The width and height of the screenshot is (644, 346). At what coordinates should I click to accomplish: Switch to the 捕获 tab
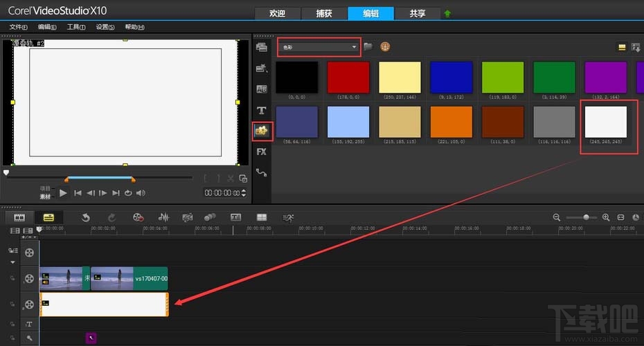coord(323,13)
